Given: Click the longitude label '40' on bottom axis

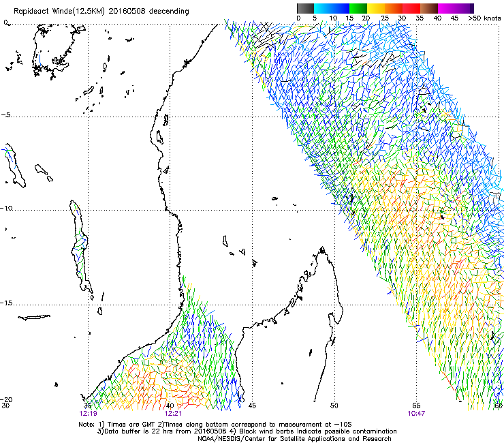Looking at the screenshot, I should [x=170, y=406].
